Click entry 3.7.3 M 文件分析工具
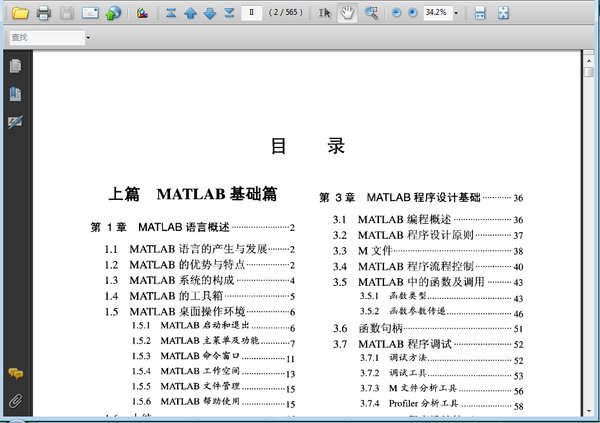 click(x=442, y=389)
